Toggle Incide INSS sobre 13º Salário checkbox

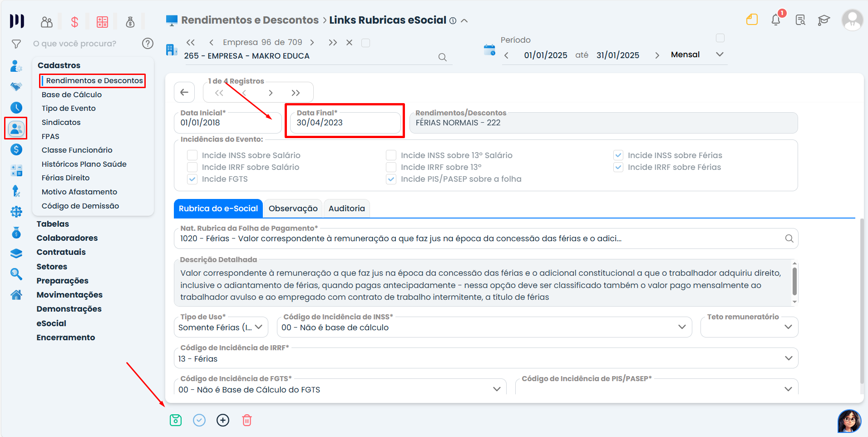pyautogui.click(x=391, y=155)
